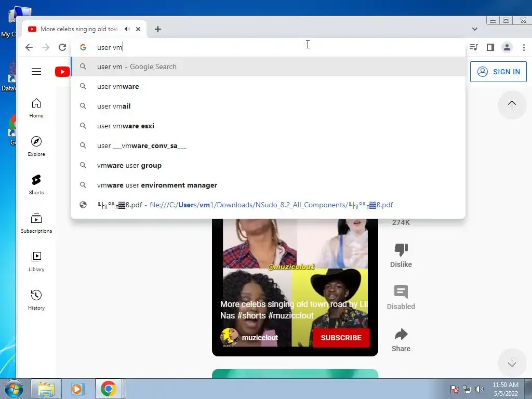Open Chrome media controls icon

(x=474, y=47)
